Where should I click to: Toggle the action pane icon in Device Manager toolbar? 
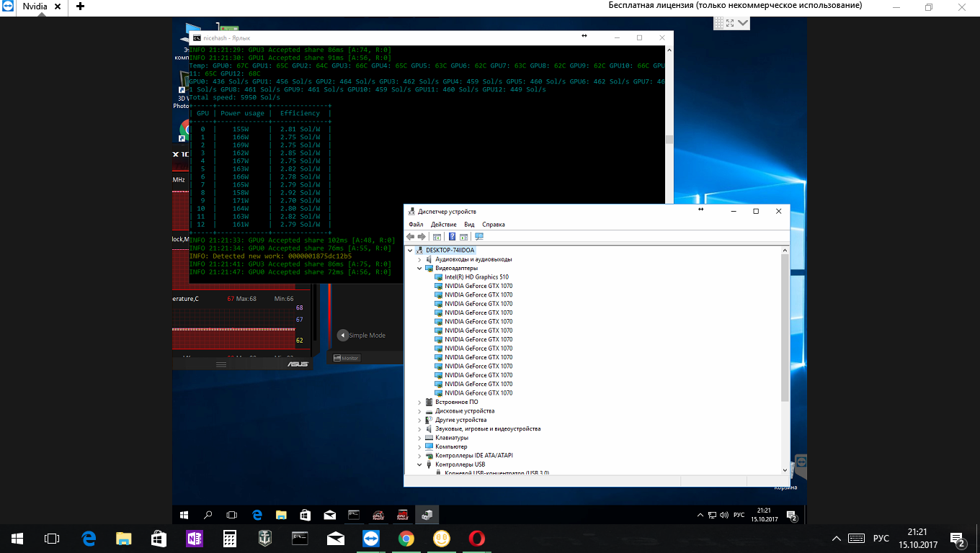pyautogui.click(x=463, y=236)
